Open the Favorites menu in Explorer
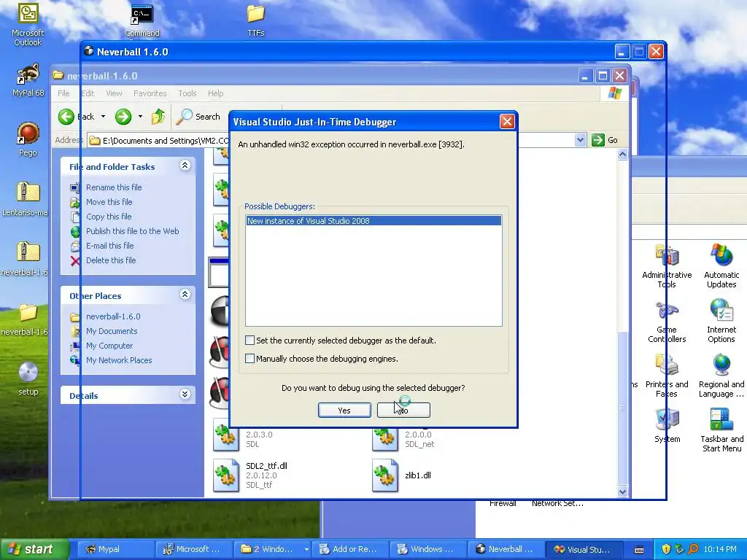747x560 pixels. coord(150,93)
